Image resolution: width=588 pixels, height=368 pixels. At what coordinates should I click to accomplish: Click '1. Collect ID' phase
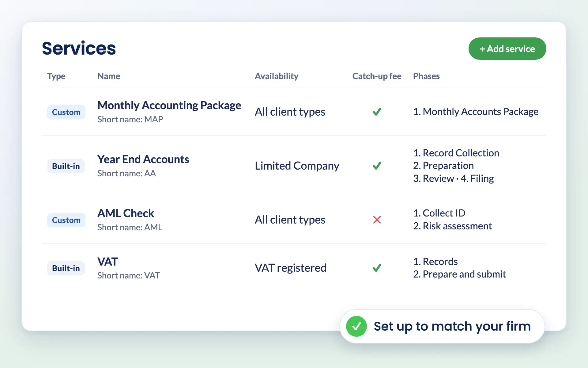tap(439, 213)
